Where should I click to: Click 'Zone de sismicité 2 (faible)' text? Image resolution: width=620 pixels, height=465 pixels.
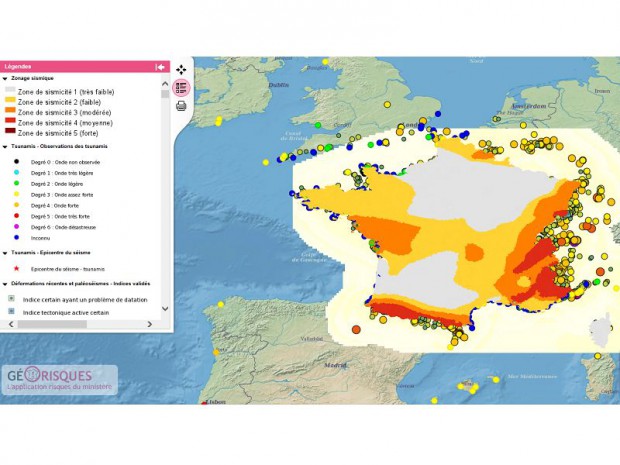(x=59, y=102)
